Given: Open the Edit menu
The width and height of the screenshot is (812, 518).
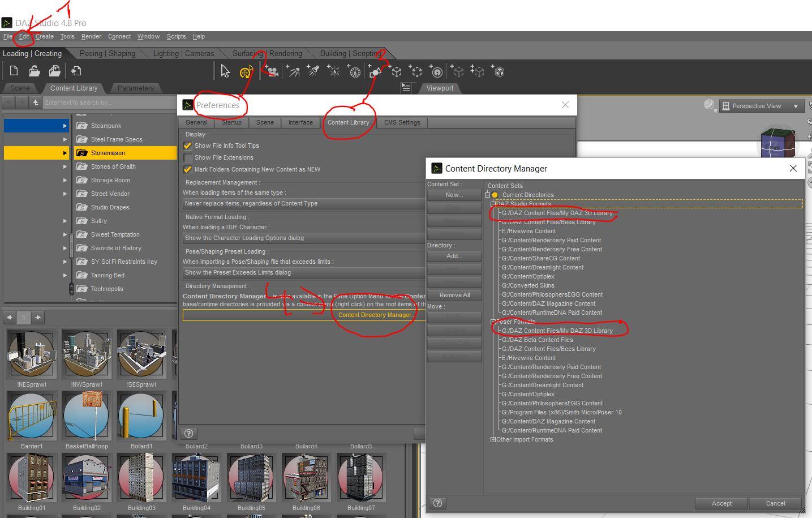Looking at the screenshot, I should coord(24,37).
